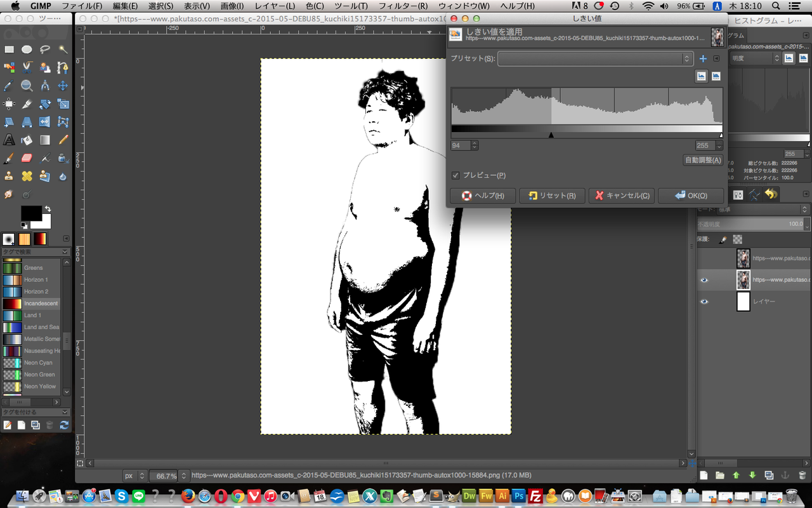Select the Flip tool
812x508 pixels.
coord(45,121)
